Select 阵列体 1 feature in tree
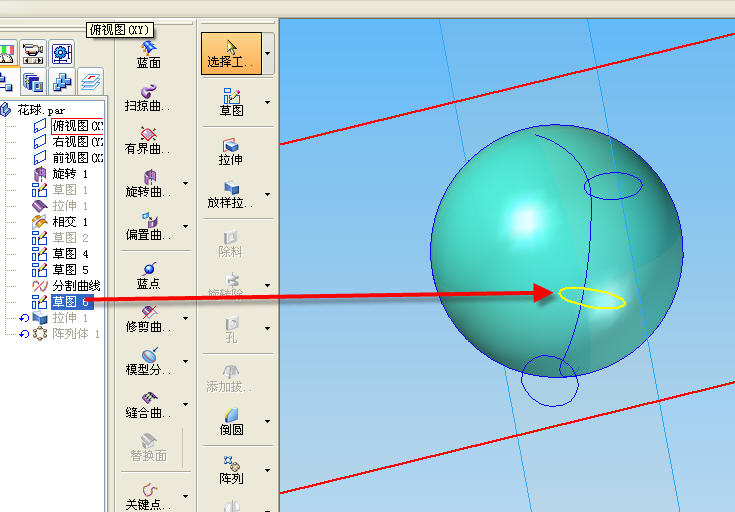This screenshot has width=735, height=512. pyautogui.click(x=75, y=334)
